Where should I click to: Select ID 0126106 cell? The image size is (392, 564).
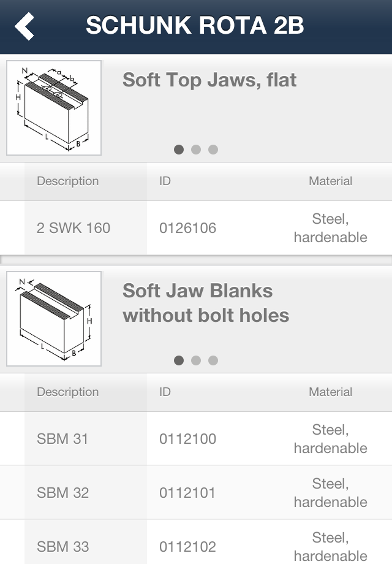coord(187,228)
